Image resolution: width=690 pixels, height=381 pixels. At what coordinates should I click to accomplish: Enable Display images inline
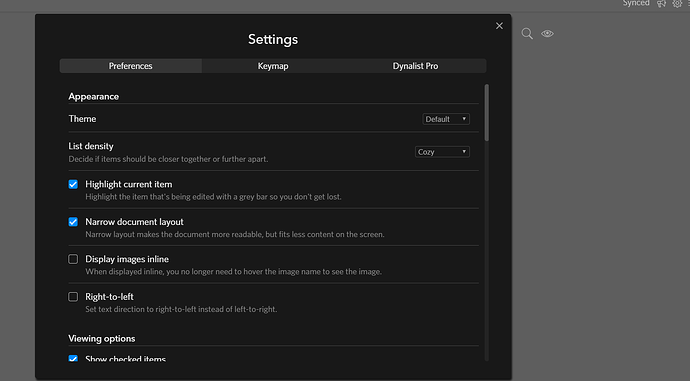(73, 259)
